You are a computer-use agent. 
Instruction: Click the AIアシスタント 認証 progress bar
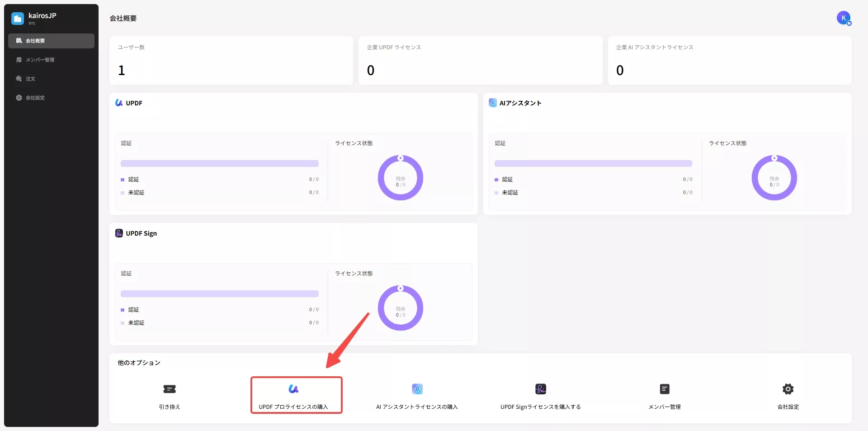pos(593,163)
